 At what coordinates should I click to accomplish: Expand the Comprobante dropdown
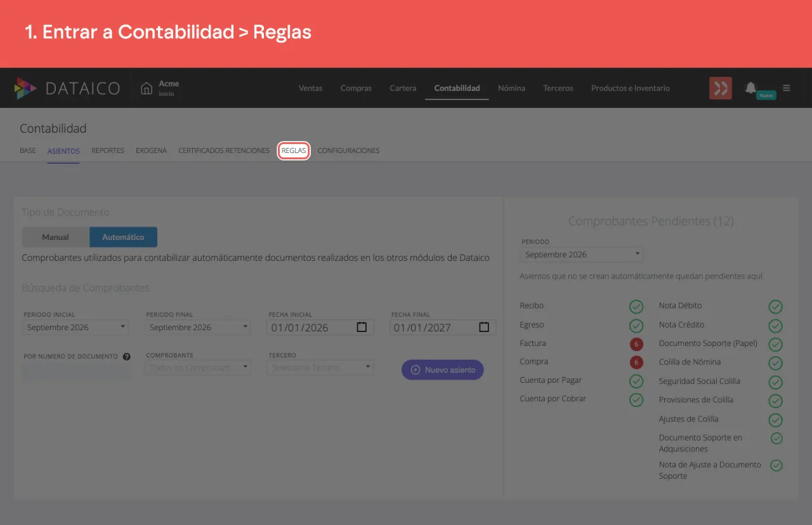coord(199,368)
